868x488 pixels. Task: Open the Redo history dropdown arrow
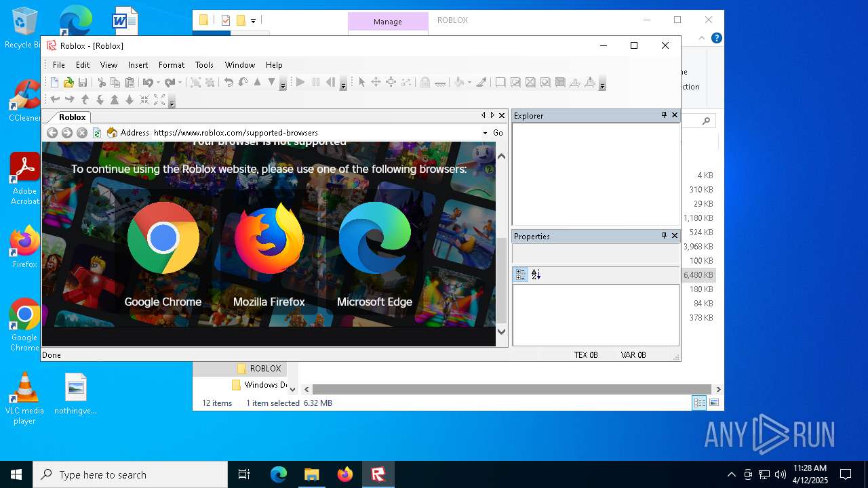point(180,83)
